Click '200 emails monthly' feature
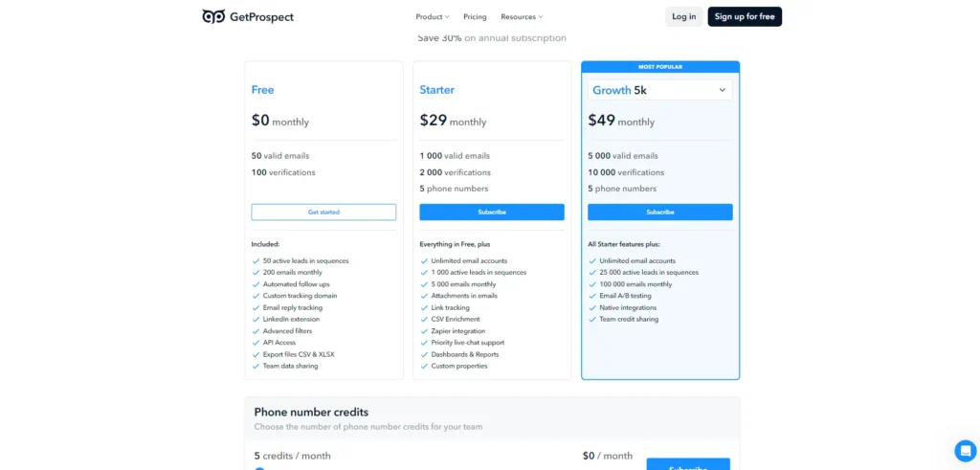The image size is (980, 470). (293, 273)
